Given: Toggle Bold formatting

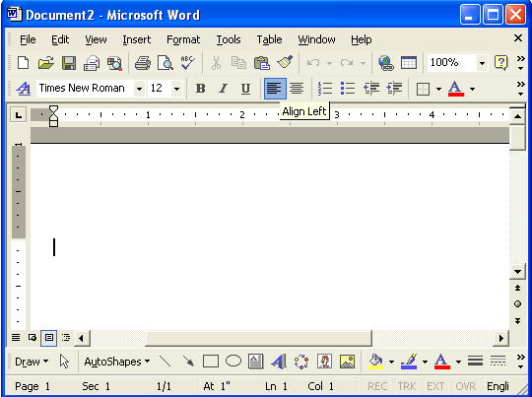Looking at the screenshot, I should pyautogui.click(x=201, y=89).
